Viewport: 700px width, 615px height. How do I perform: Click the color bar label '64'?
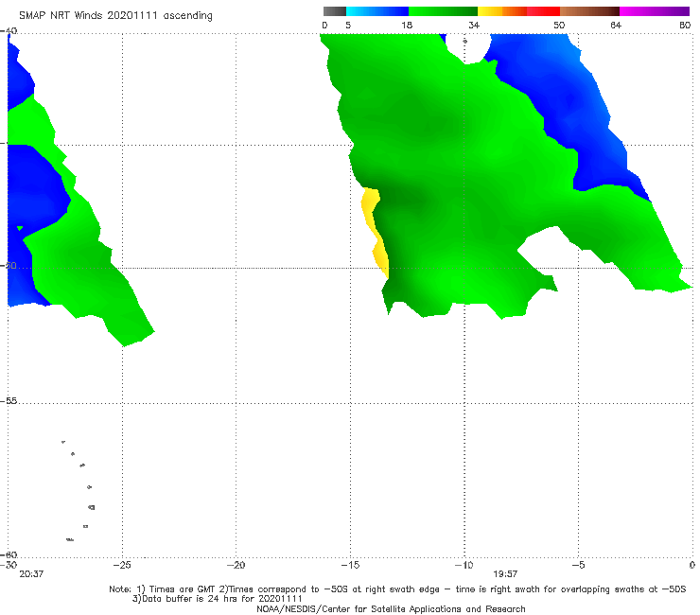click(x=616, y=26)
